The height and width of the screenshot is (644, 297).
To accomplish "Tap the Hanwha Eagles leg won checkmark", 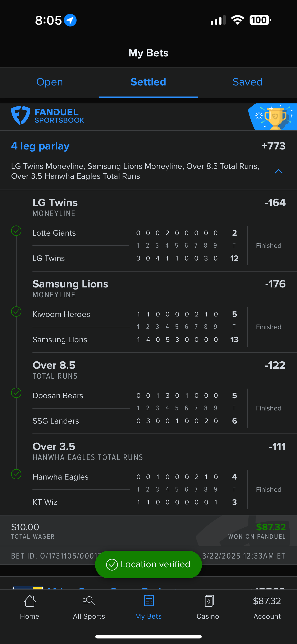I will click(x=16, y=474).
